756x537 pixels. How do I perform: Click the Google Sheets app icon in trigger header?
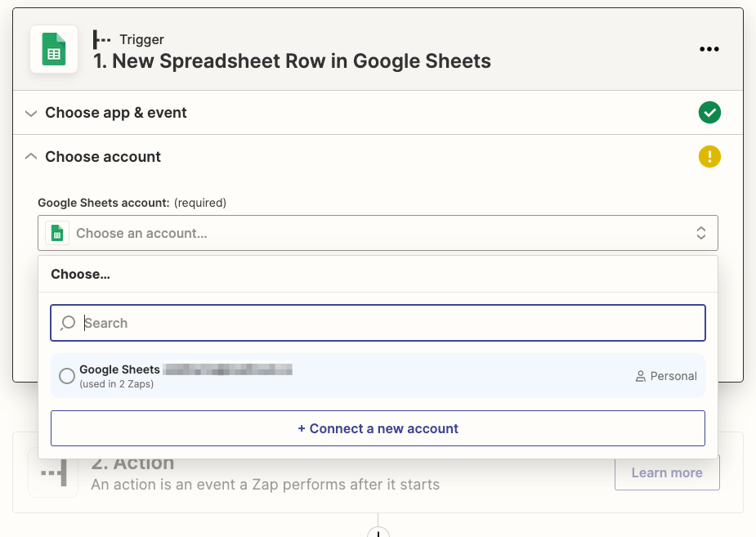pos(54,49)
